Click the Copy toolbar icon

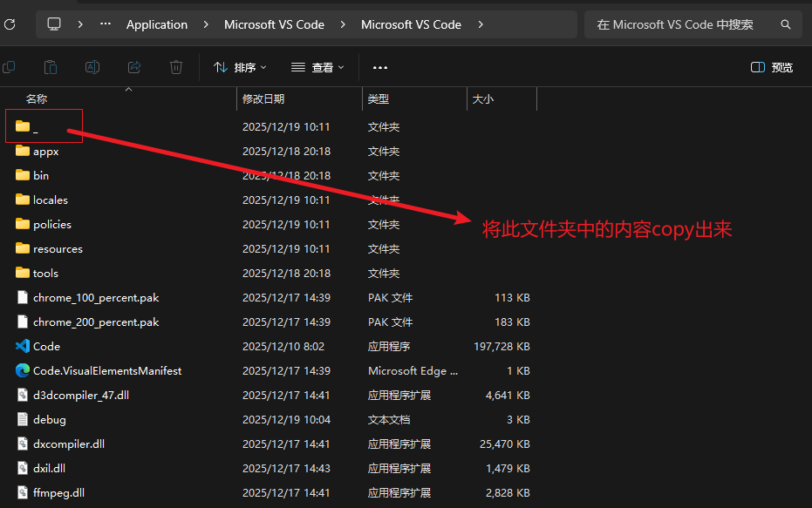tap(9, 67)
